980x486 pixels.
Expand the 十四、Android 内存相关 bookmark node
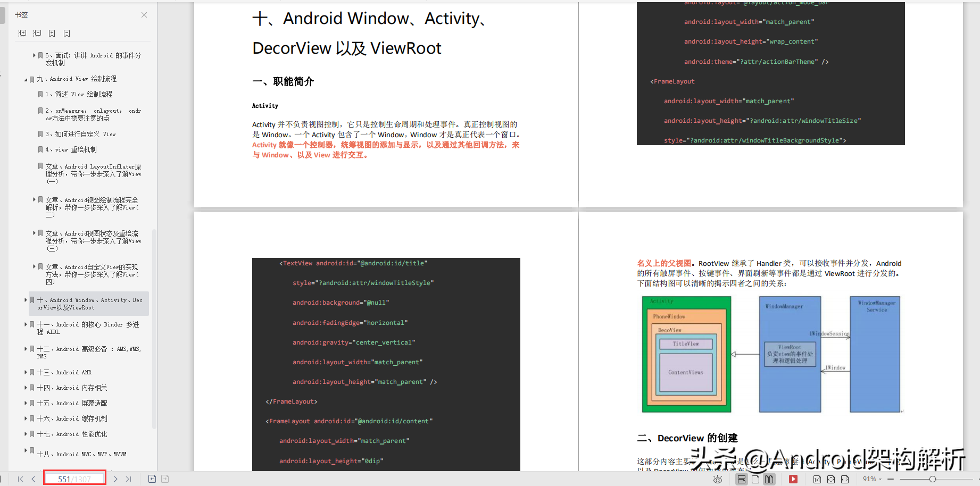25,388
